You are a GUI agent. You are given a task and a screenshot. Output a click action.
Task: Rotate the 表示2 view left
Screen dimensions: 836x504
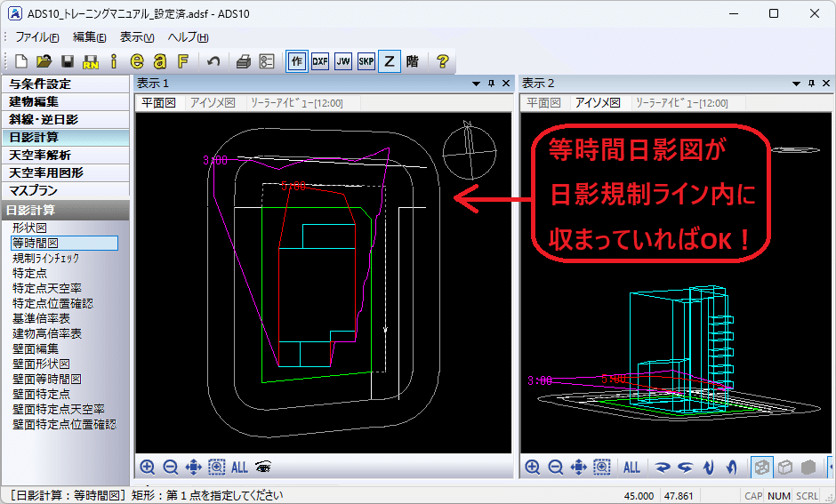[x=685, y=468]
